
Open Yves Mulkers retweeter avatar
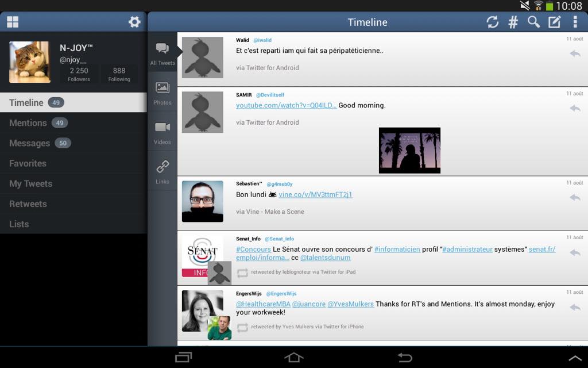click(219, 328)
